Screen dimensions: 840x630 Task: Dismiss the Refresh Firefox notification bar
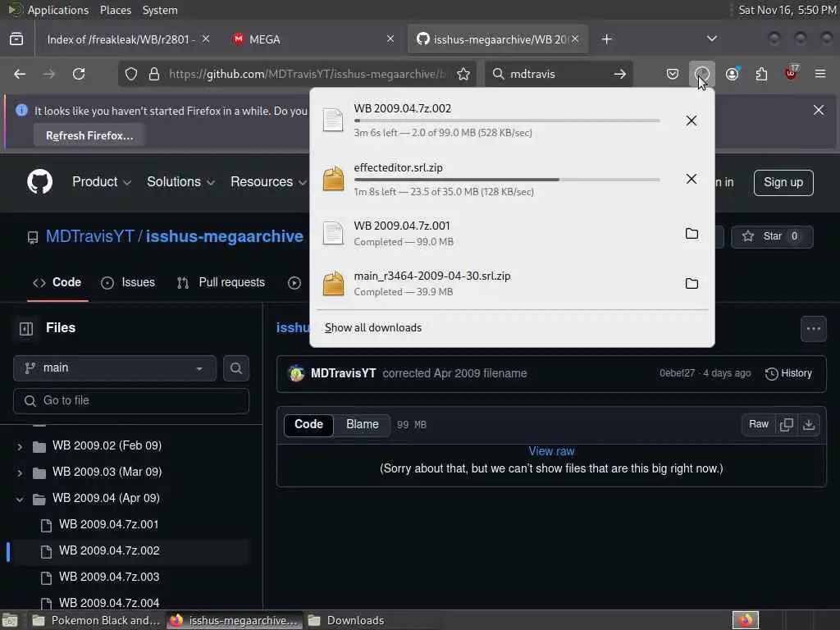pos(819,110)
